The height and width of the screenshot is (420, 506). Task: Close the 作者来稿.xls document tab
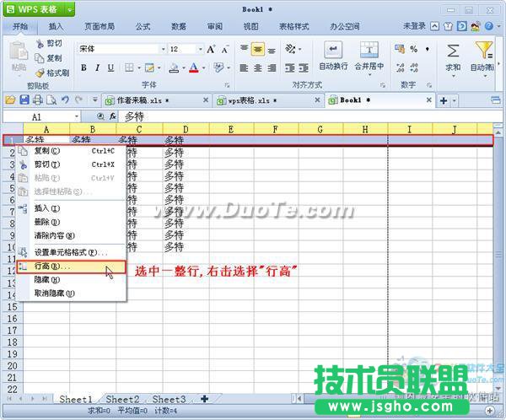tap(206, 100)
